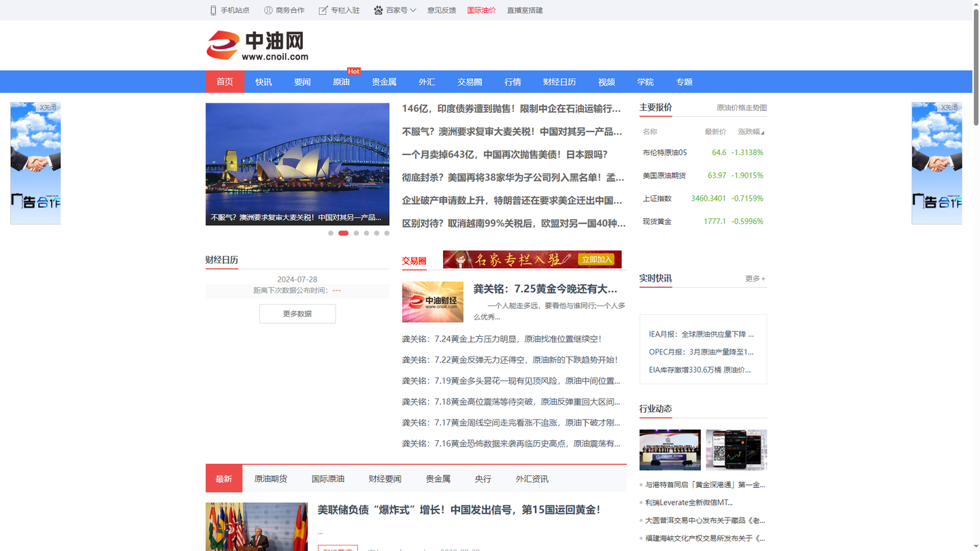Screen dimensions: 980x551
Task: Switch to the 财经要闻 news tab
Action: (x=385, y=479)
